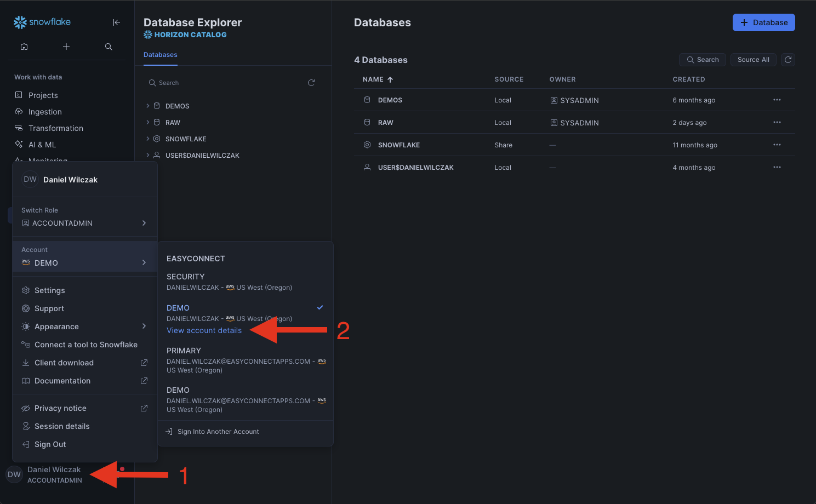This screenshot has width=816, height=504.
Task: Expand the SNOWFLAKE database tree node
Action: (x=148, y=139)
